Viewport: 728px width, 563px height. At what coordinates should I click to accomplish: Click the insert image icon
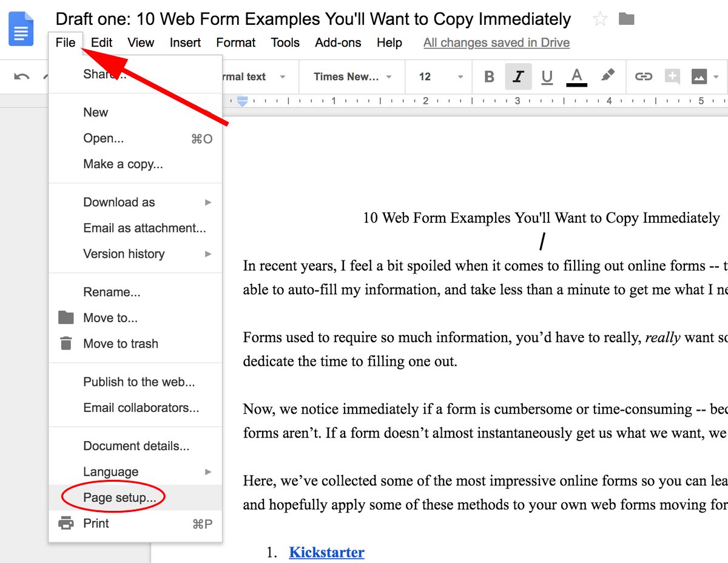[699, 76]
